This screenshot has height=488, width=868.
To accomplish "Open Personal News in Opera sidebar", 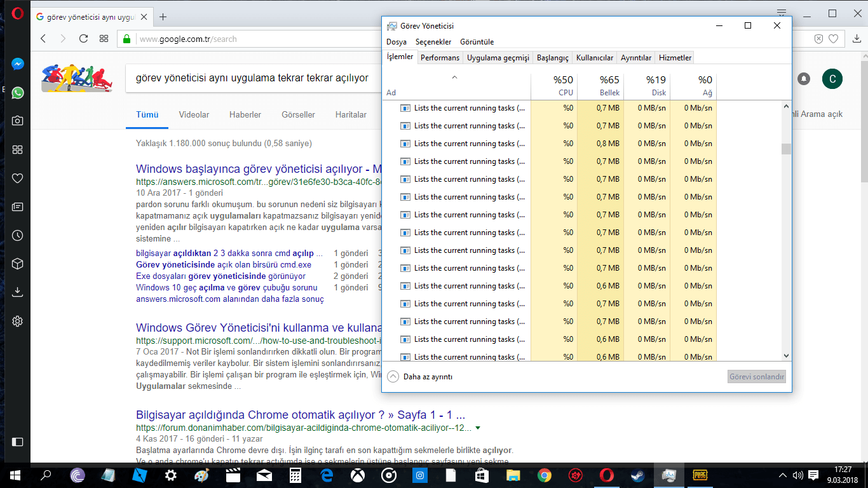I will 18,207.
